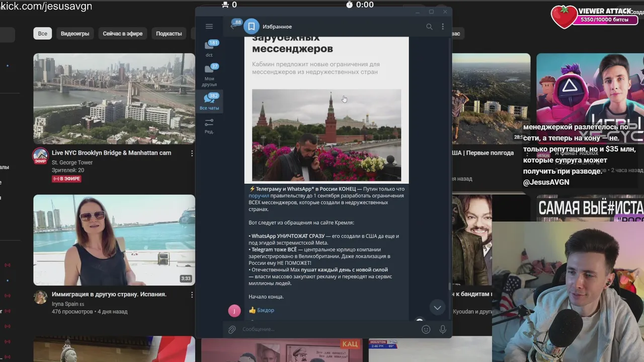Select dct folder in Telegram sidebar

tap(209, 49)
